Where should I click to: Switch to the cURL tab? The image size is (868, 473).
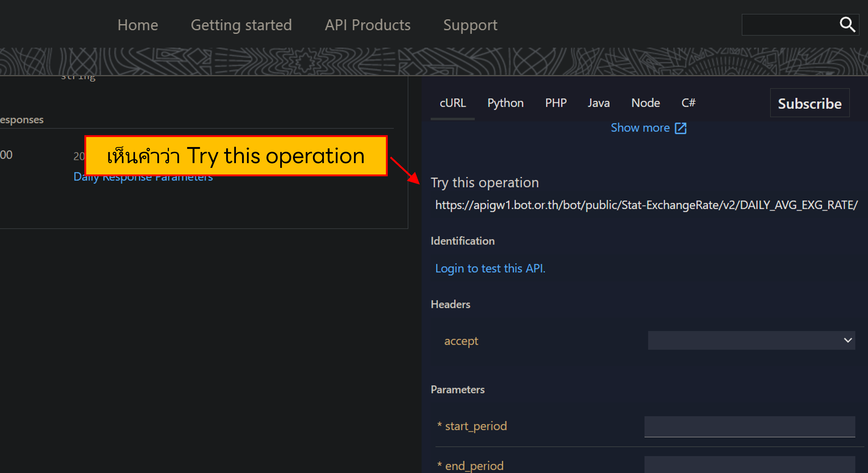pyautogui.click(x=453, y=103)
